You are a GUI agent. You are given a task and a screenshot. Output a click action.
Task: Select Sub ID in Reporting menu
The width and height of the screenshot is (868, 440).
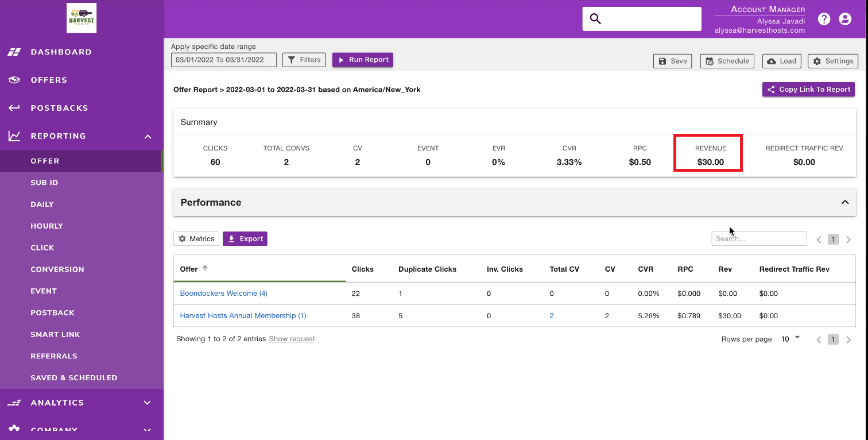click(x=44, y=183)
